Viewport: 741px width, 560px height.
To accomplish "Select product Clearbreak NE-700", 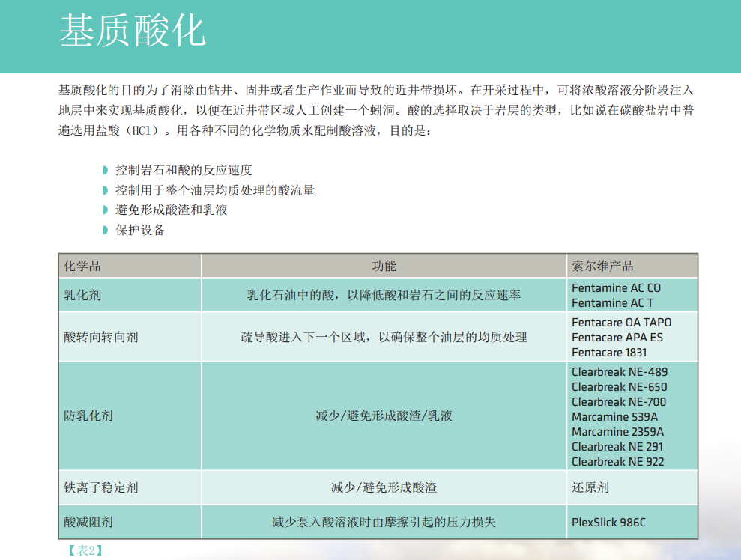I will point(619,402).
